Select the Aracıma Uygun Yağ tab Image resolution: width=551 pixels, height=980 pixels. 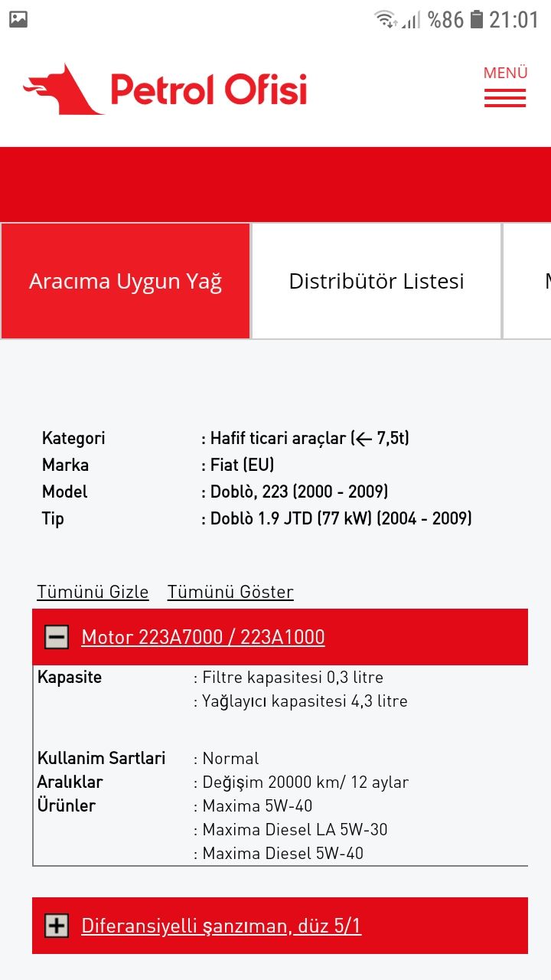pos(126,281)
